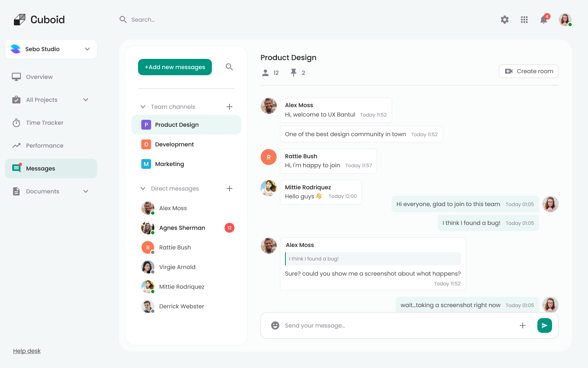Collapse the Direct messages section

click(x=143, y=188)
